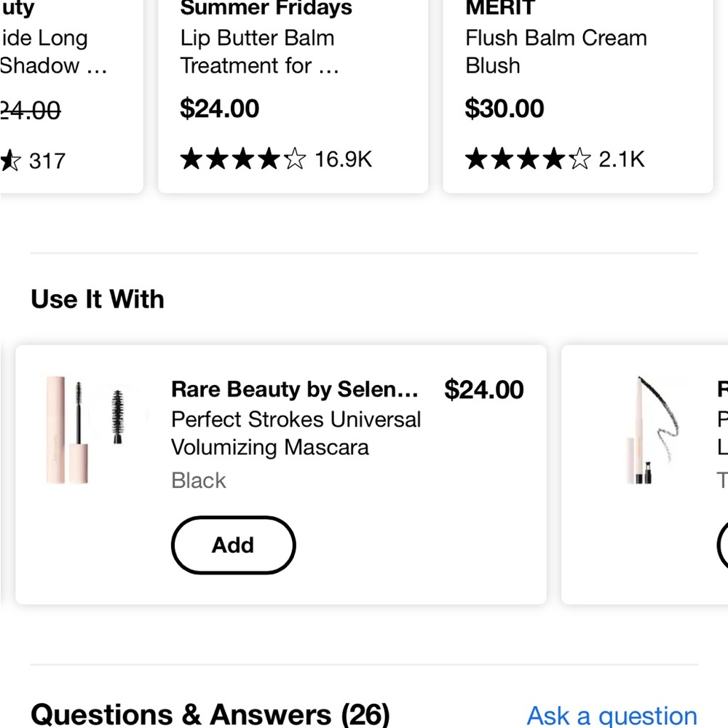Click the 317 review count star rating
Screen dimensions: 728x728
pos(33,161)
